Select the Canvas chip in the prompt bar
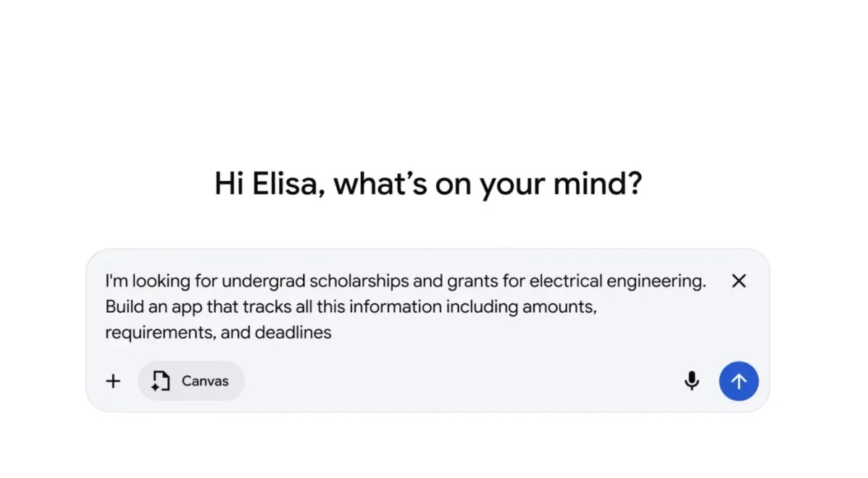The image size is (868, 478). [191, 381]
